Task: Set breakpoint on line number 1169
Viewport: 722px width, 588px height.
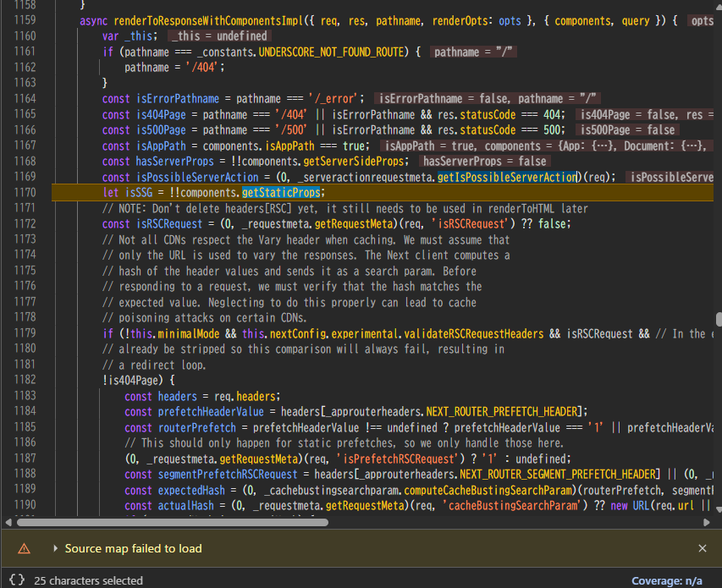Action: click(x=25, y=177)
